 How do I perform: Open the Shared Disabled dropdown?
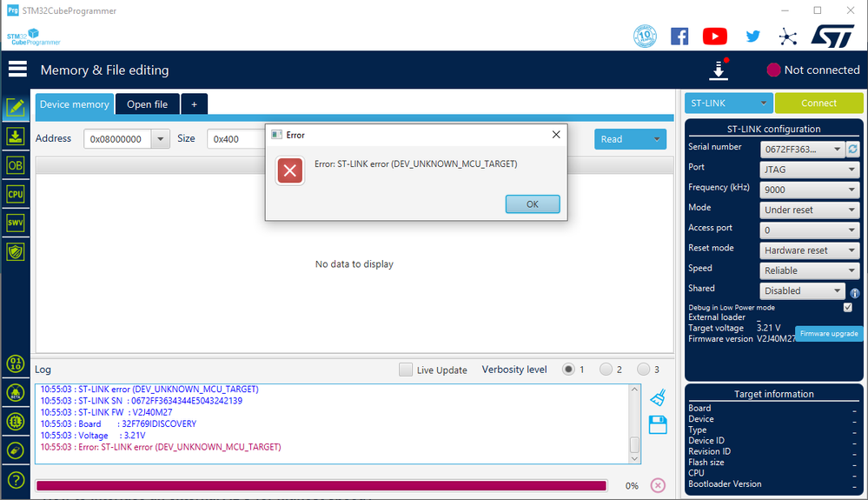(x=802, y=290)
